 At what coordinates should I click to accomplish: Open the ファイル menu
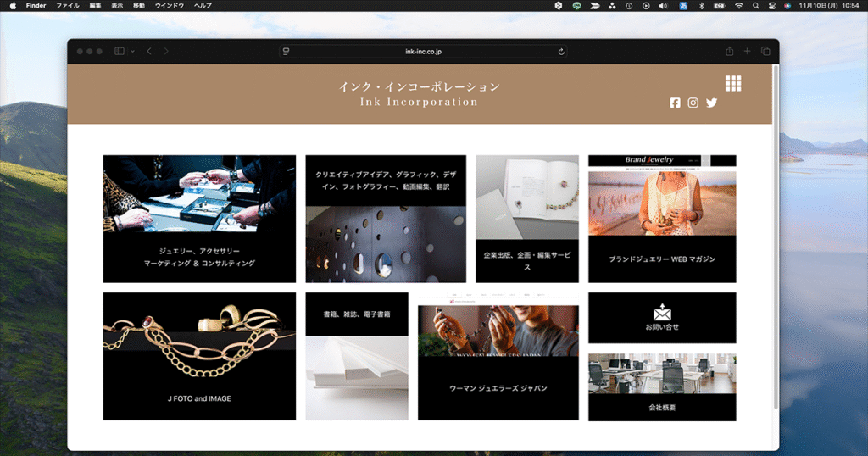point(68,6)
